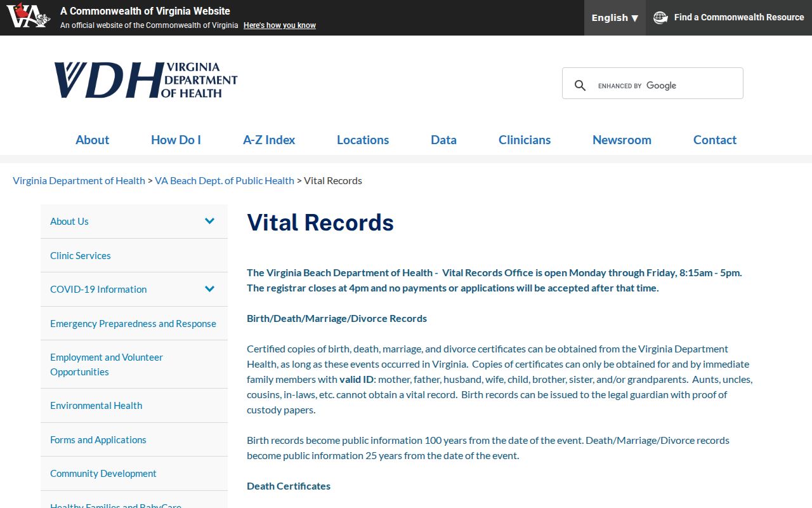Focus the Google enhanced search field
Screen dimensions: 812x508
666,85
